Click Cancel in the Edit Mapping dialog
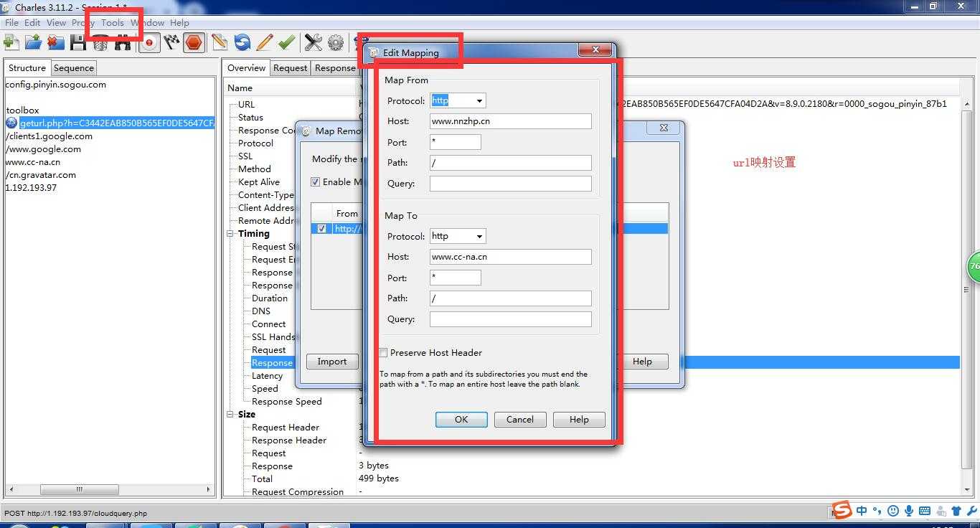Image resolution: width=980 pixels, height=528 pixels. tap(520, 420)
